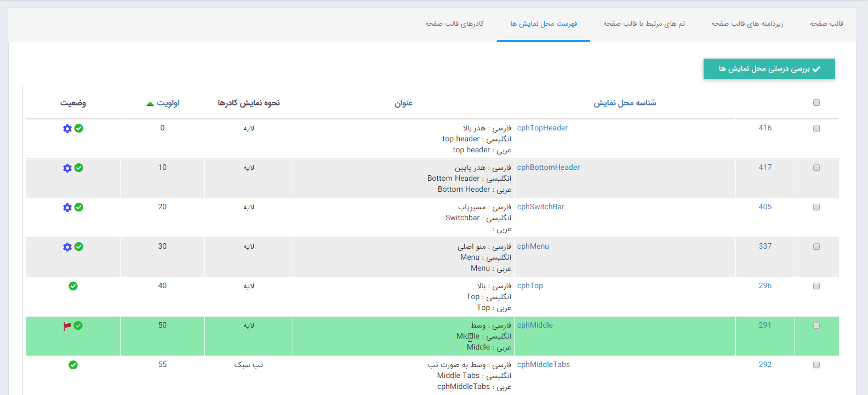The height and width of the screenshot is (395, 868).
Task: Open the قالب صفحه tab
Action: [826, 24]
